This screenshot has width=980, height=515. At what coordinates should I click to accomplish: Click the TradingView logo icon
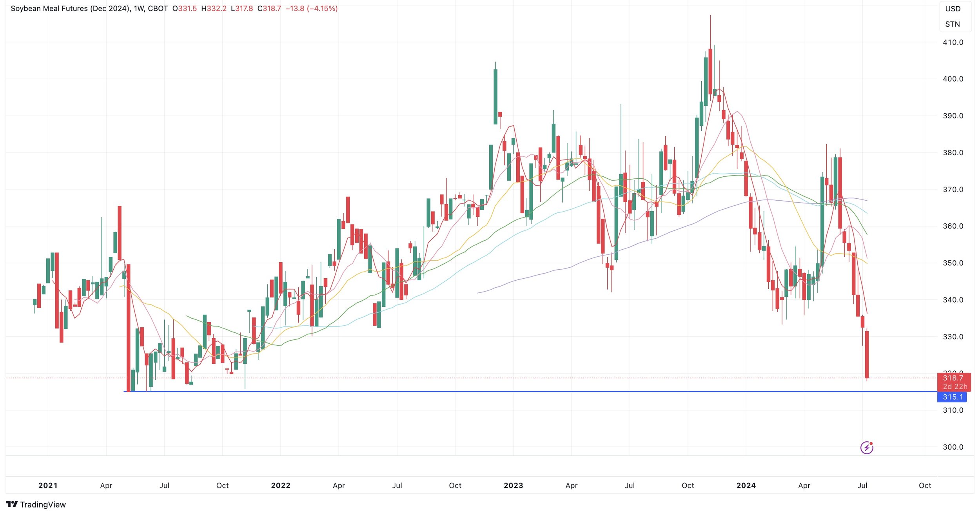12,504
